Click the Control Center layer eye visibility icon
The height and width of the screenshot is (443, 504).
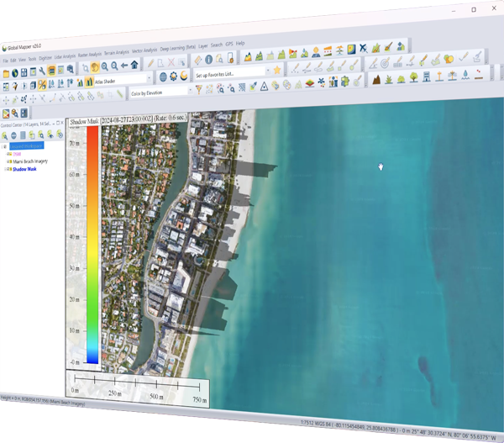click(x=50, y=134)
